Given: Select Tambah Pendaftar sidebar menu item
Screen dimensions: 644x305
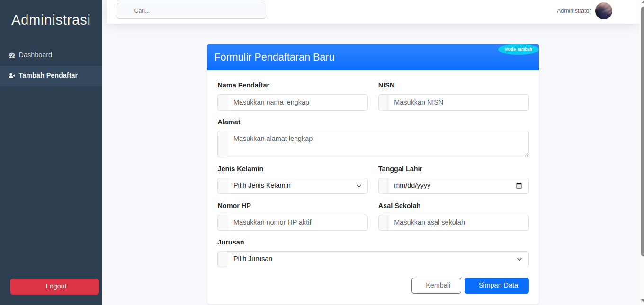Looking at the screenshot, I should pos(48,75).
